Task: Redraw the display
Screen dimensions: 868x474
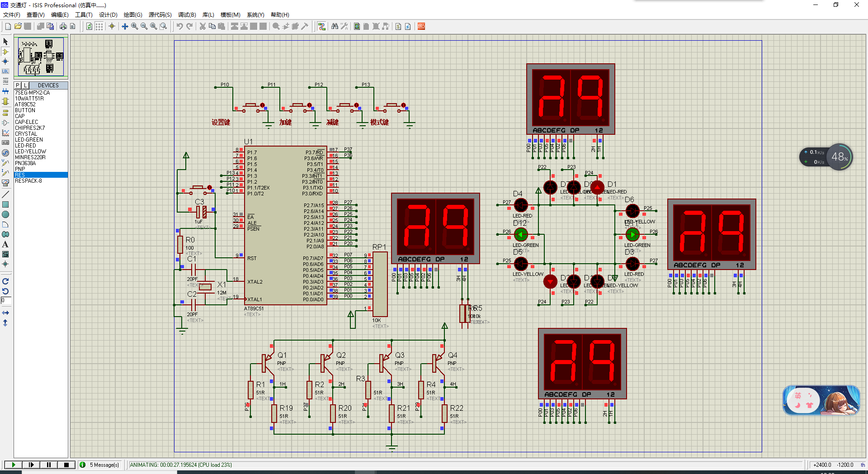Action: [x=89, y=26]
